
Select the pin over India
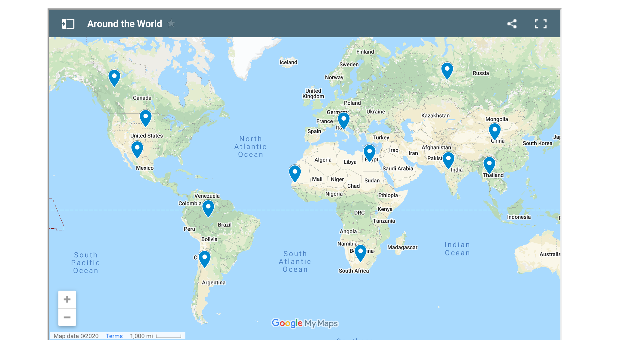pyautogui.click(x=448, y=160)
